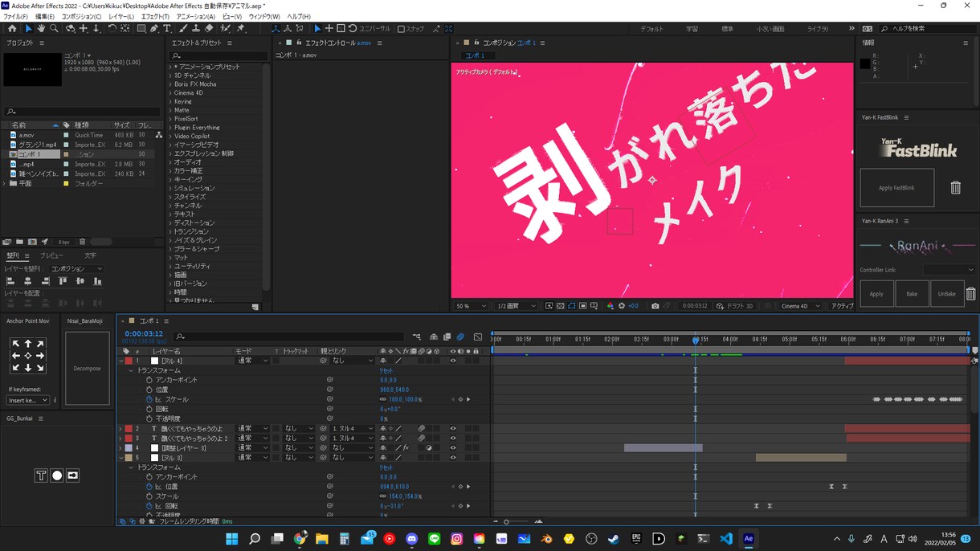Expand the Keying effects category
The image size is (980, 551).
[171, 102]
